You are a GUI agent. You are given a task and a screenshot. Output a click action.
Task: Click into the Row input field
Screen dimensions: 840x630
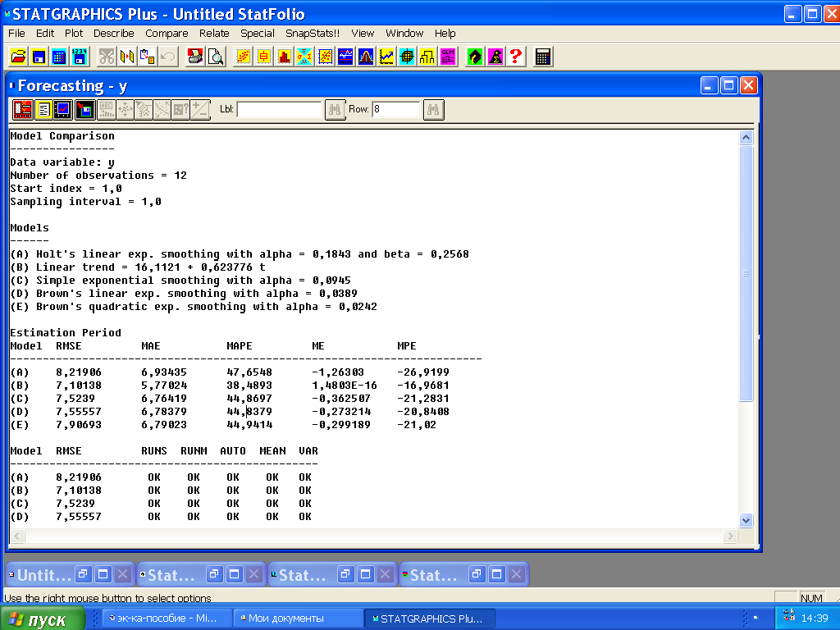pyautogui.click(x=396, y=110)
